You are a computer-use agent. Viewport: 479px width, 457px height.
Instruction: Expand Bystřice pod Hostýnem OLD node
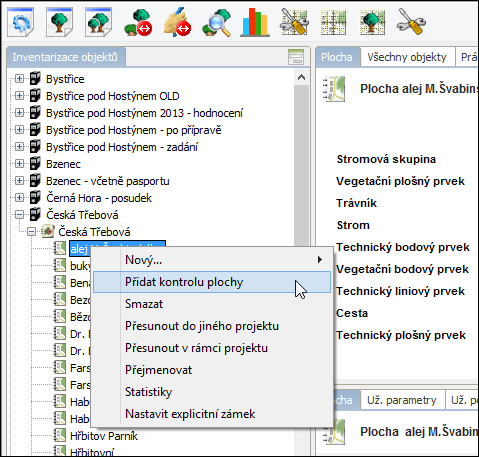pos(19,96)
